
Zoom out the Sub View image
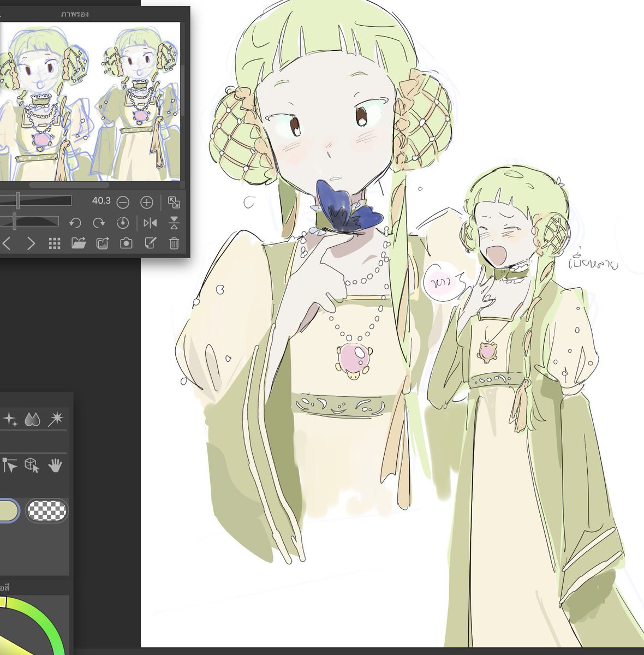point(123,203)
